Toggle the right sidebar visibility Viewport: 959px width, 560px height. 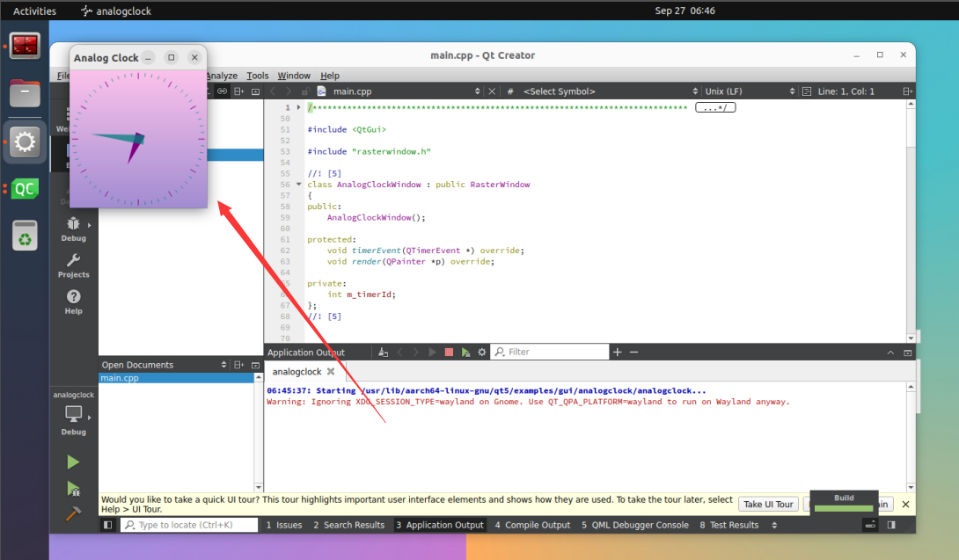tap(892, 525)
